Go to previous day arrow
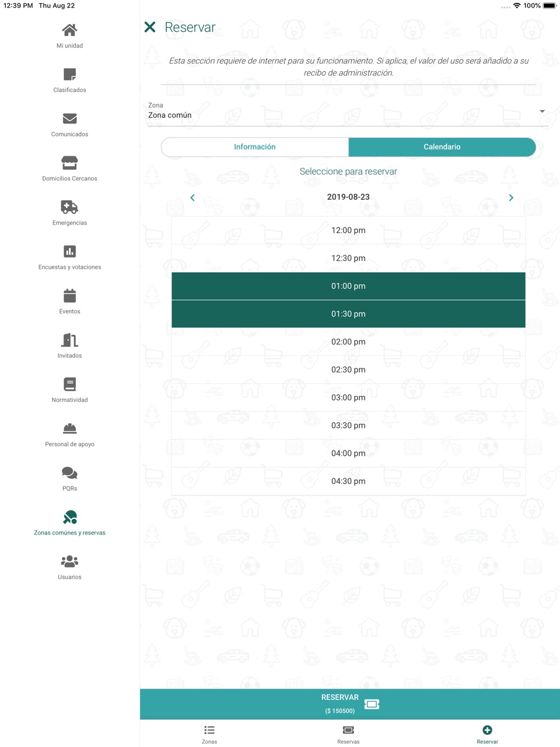The image size is (560, 747). tap(192, 197)
